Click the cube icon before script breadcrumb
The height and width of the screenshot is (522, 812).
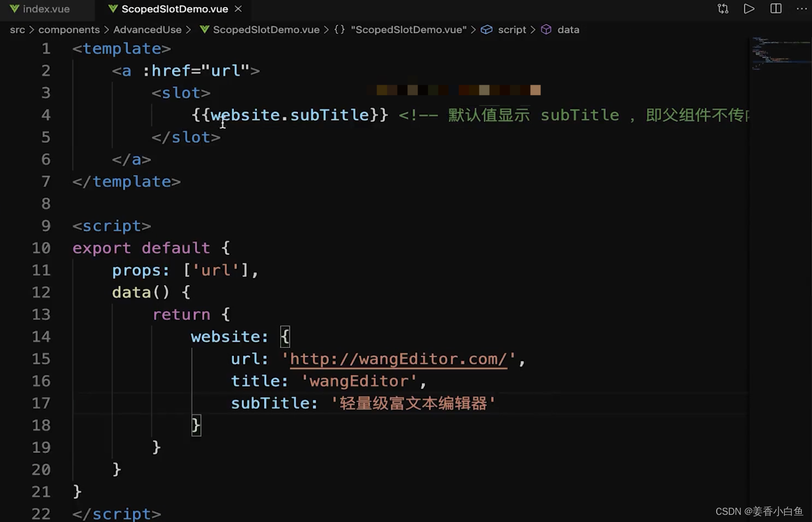tap(486, 30)
